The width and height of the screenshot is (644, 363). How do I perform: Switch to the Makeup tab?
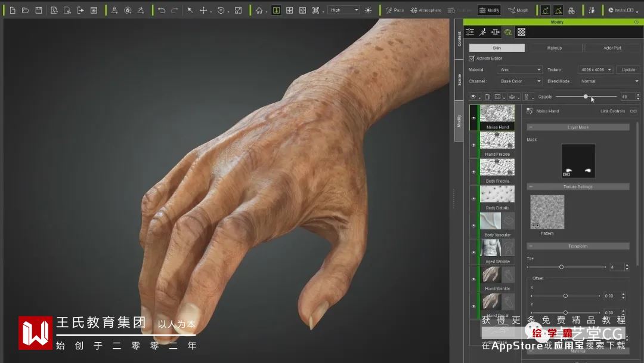coord(555,48)
